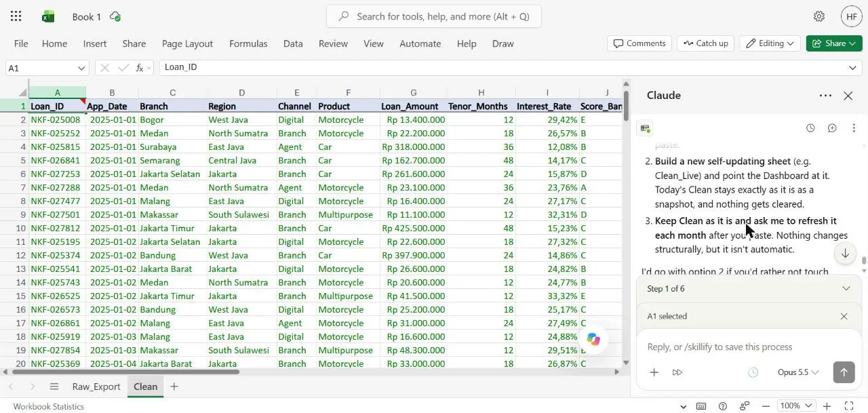
Task: Jump to latest message with down arrow
Action: (x=845, y=254)
